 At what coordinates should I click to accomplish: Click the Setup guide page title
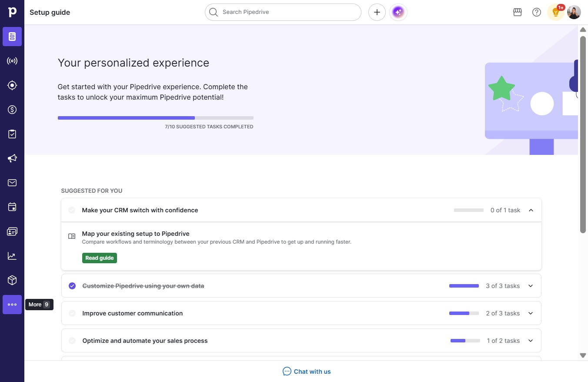(50, 12)
